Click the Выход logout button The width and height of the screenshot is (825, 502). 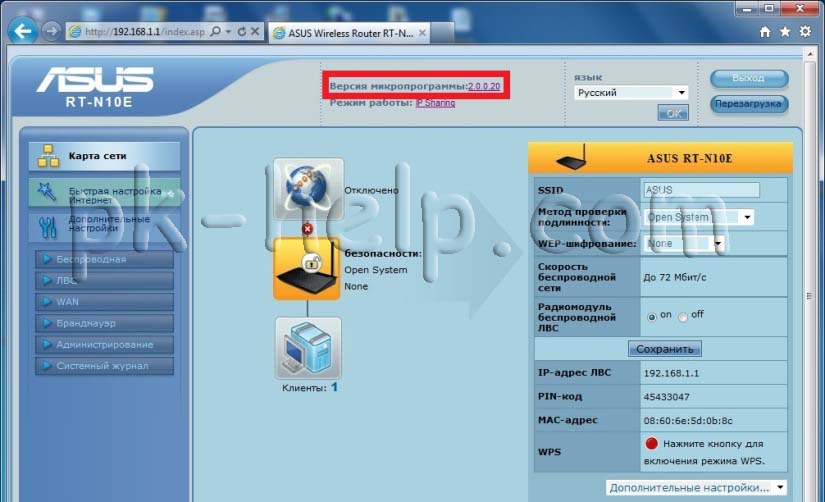[x=749, y=78]
